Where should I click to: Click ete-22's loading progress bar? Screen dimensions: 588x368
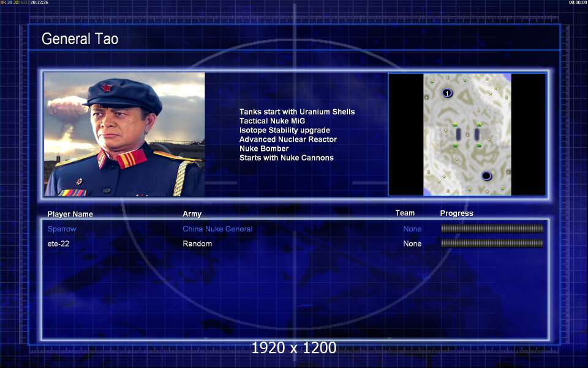pos(492,243)
